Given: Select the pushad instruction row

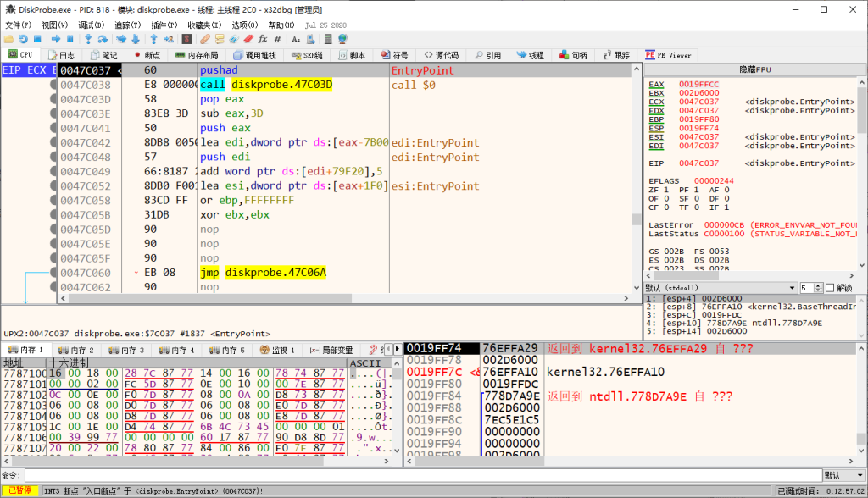Looking at the screenshot, I should click(345, 70).
